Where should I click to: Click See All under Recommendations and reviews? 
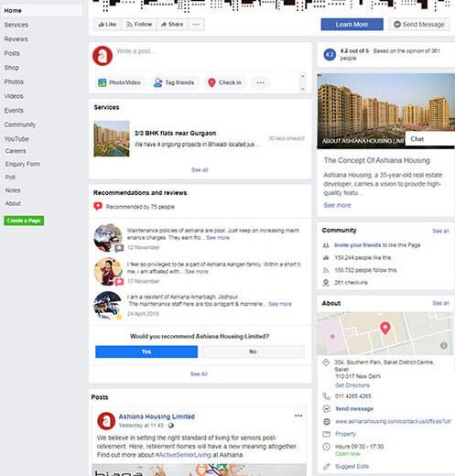coord(199,374)
